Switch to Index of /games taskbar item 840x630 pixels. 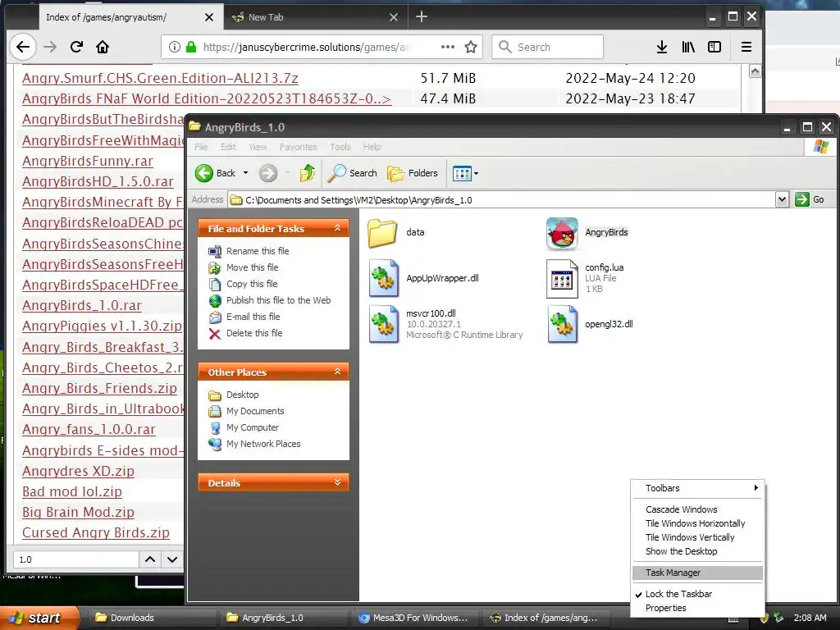546,618
